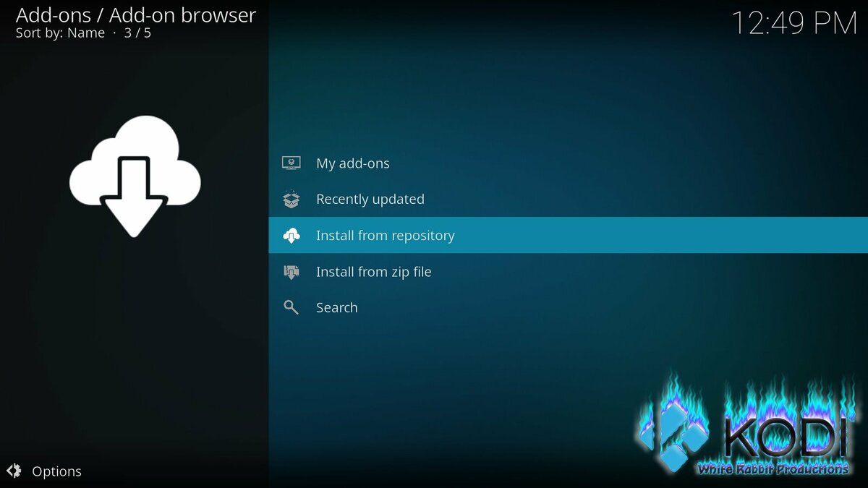This screenshot has width=868, height=488.
Task: Open the Search text entry
Action: coord(336,308)
